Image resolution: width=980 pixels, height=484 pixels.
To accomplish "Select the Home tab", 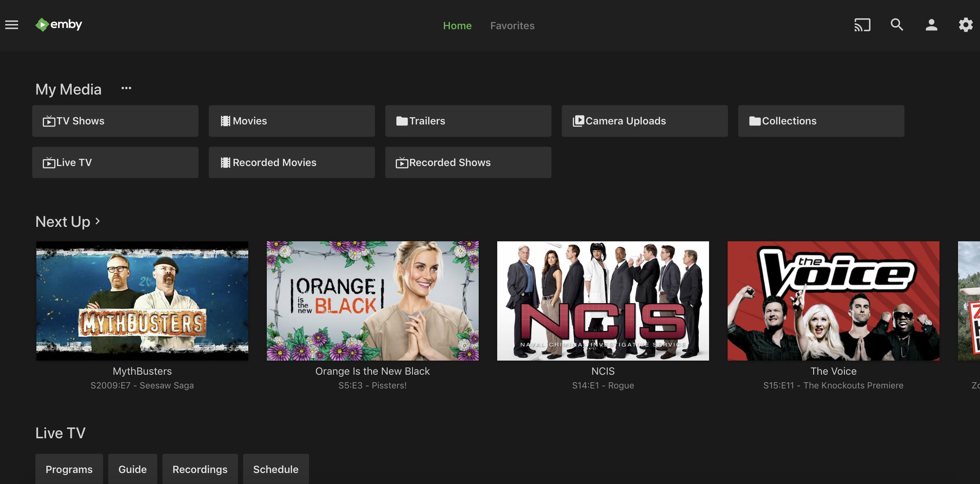I will (457, 26).
